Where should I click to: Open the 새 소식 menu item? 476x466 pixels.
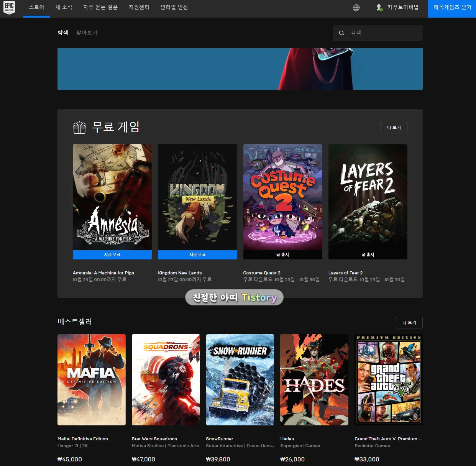pos(64,7)
